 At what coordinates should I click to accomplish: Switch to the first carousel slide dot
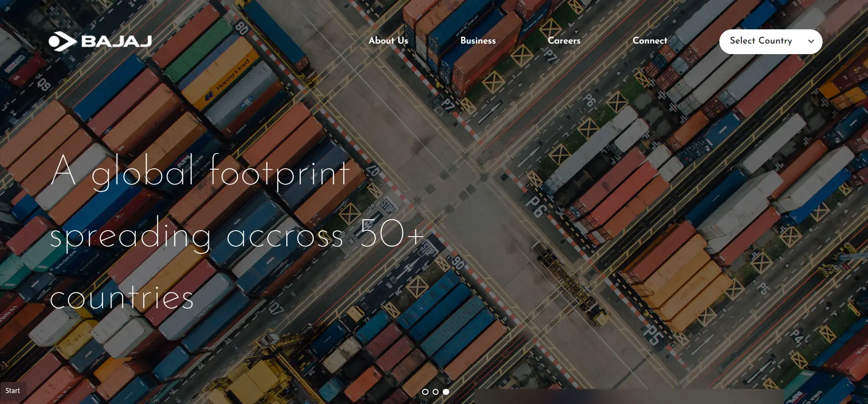coord(425,392)
